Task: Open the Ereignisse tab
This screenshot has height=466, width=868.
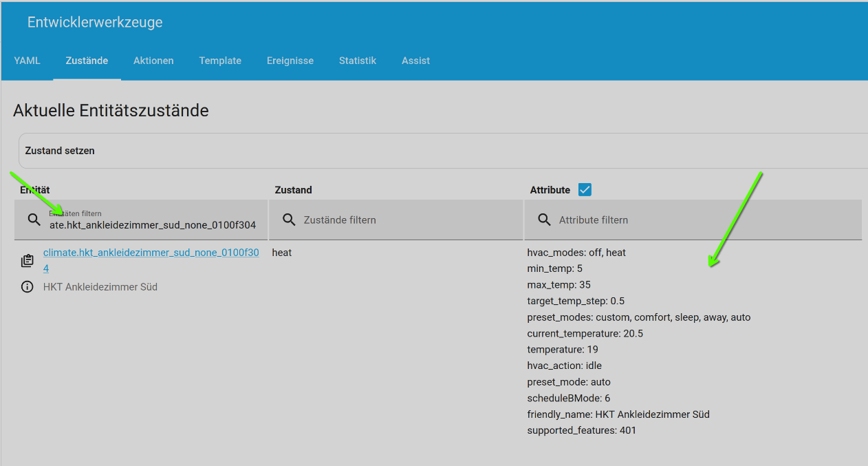Action: [290, 61]
